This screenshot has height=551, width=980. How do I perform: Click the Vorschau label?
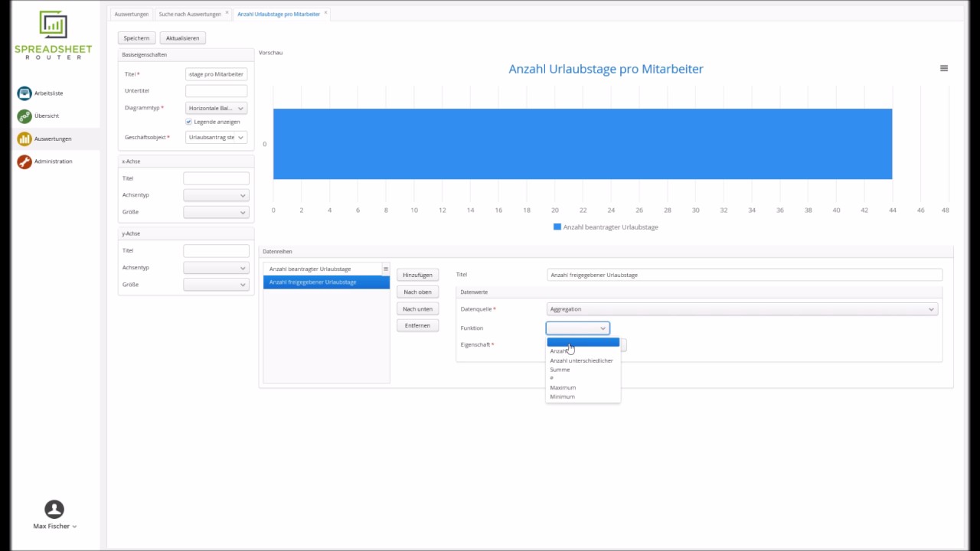tap(271, 53)
